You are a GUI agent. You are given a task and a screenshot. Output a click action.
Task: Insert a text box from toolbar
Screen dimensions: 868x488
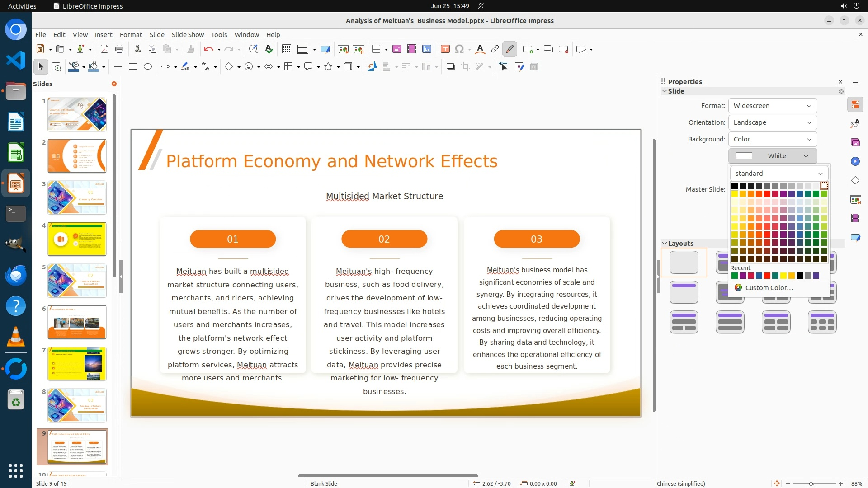tap(445, 49)
